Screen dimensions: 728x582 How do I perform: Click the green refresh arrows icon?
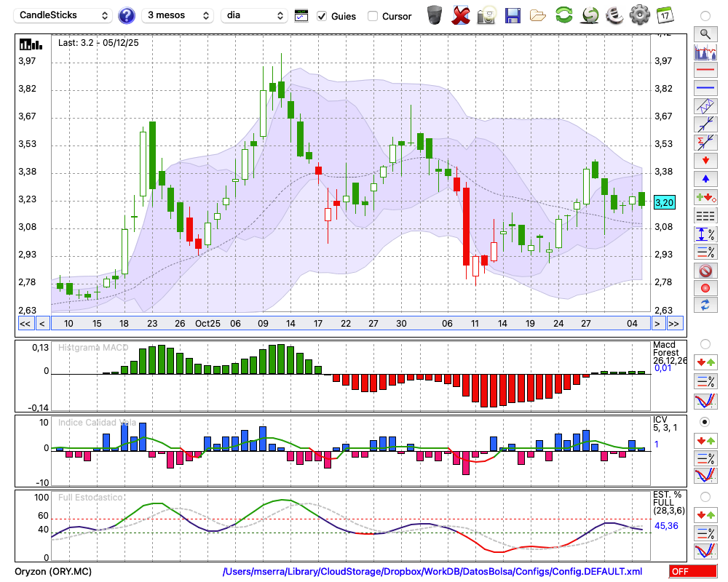[x=563, y=15]
